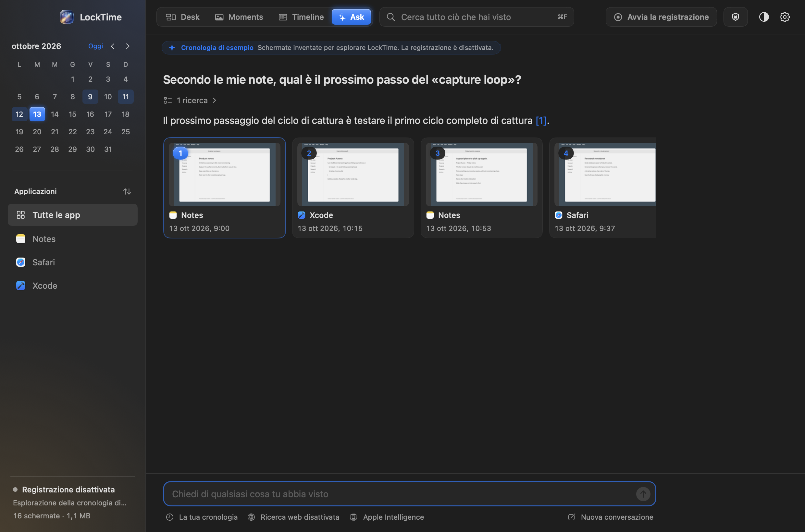Go to the previous month in the calendar
Screen dimensions: 805x532
(x=113, y=46)
